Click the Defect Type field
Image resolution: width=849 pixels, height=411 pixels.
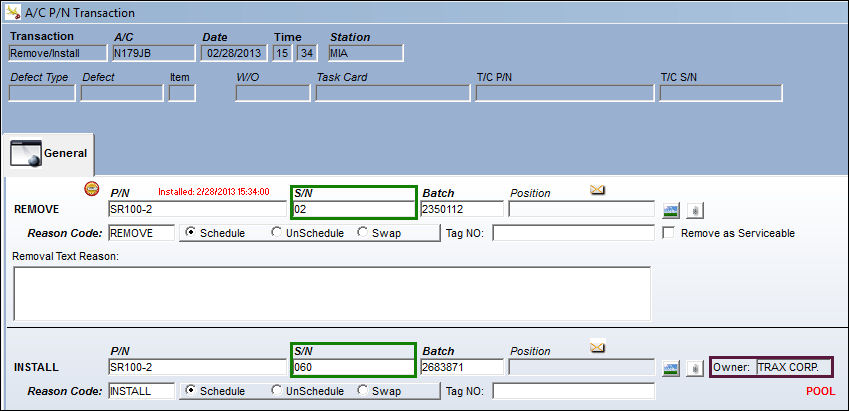42,93
